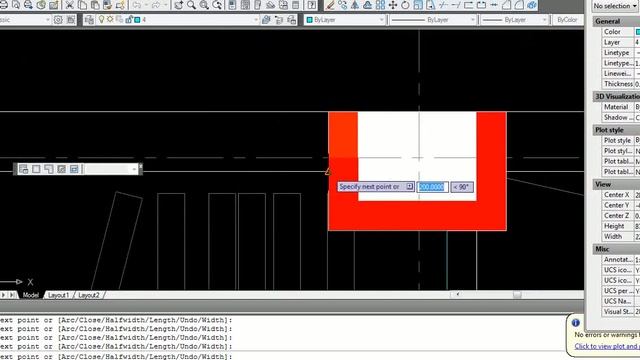Toggle layer 4 on/off lightbulb
This screenshot has height=360, width=640.
[101, 20]
